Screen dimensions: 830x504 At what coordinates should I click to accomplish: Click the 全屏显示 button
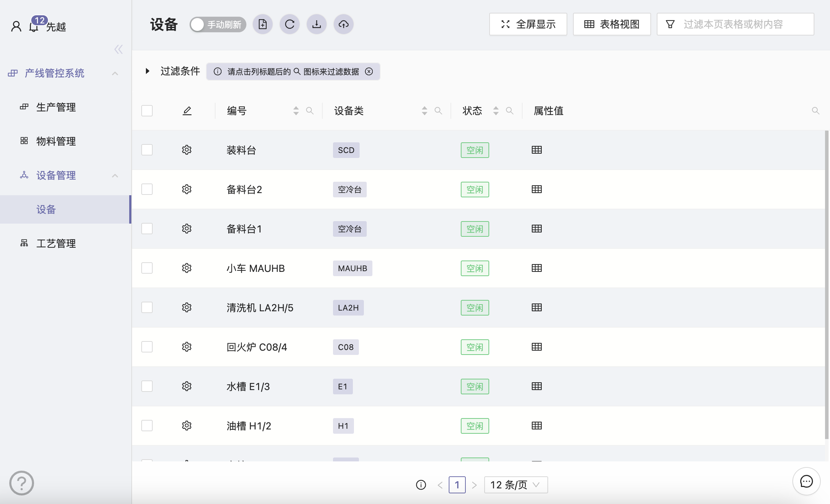pos(528,24)
